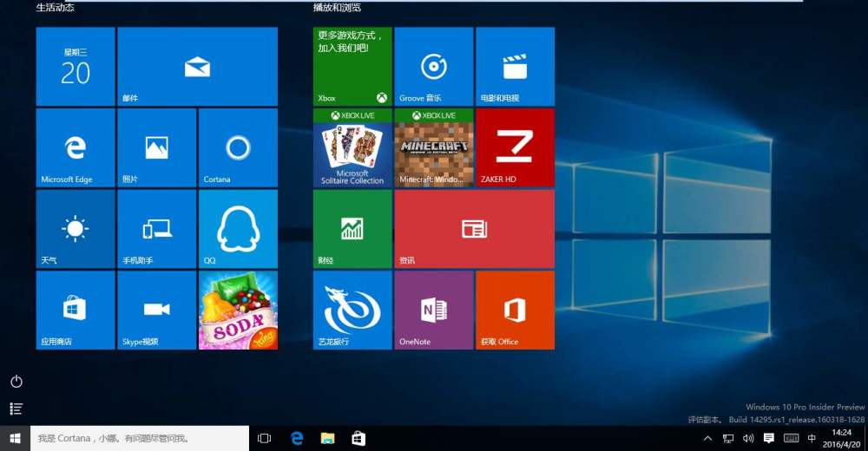Open the Groove Music tile
Viewport: 868px width, 451px height.
pyautogui.click(x=434, y=67)
